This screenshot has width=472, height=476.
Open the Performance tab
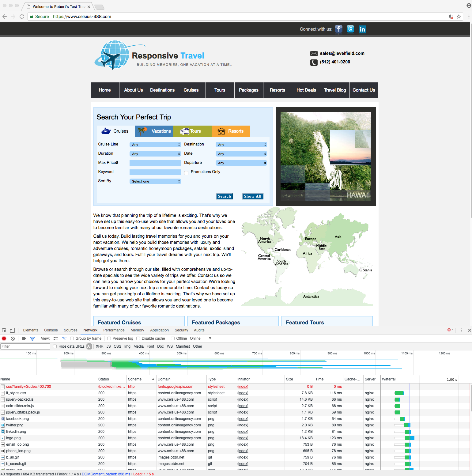tap(114, 330)
